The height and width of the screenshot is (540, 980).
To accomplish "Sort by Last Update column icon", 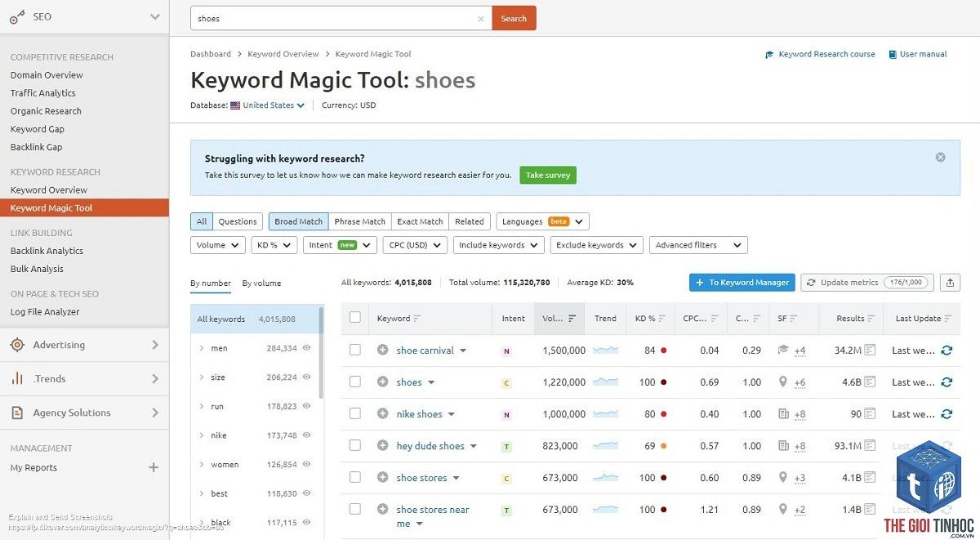I will (x=949, y=319).
